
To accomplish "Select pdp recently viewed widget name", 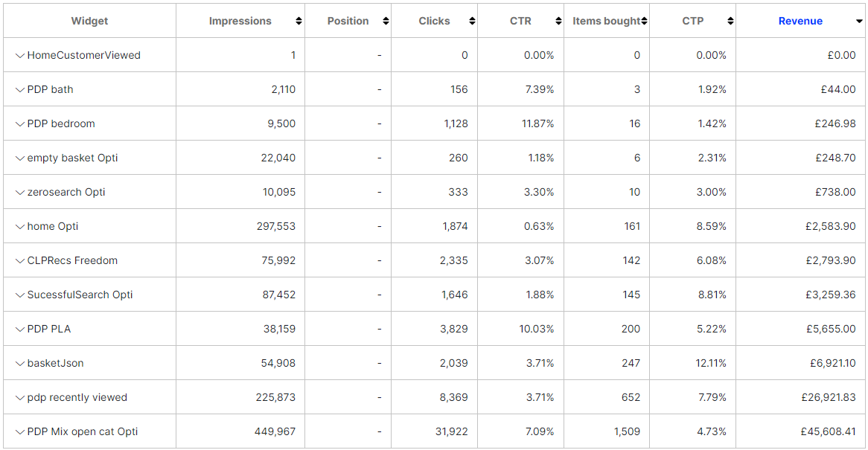I will pos(77,397).
